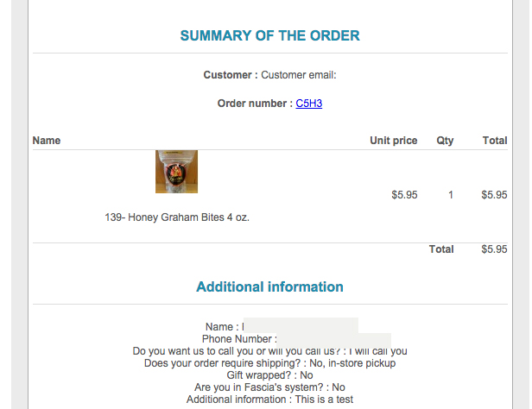Click the in-store pickup shipping answer
The height and width of the screenshot is (409, 532).
click(x=357, y=363)
